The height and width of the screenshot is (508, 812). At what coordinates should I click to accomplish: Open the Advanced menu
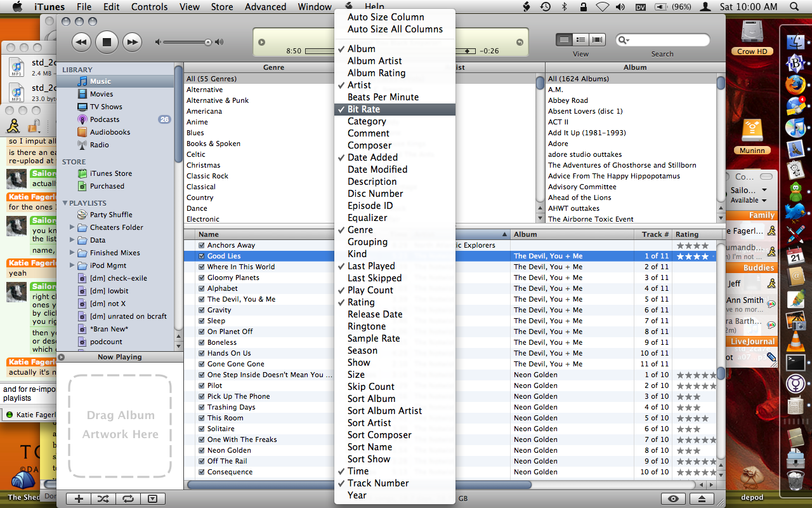[x=265, y=7]
